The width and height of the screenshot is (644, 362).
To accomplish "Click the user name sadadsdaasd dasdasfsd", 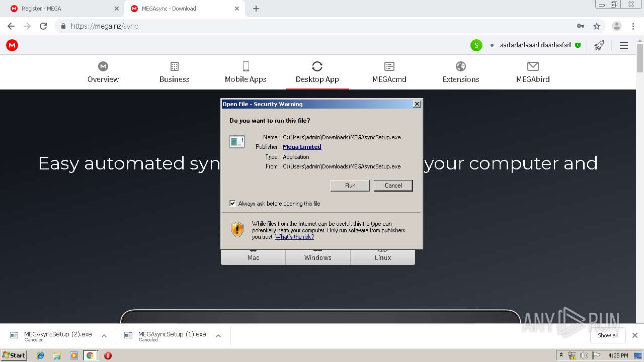I will pyautogui.click(x=535, y=45).
